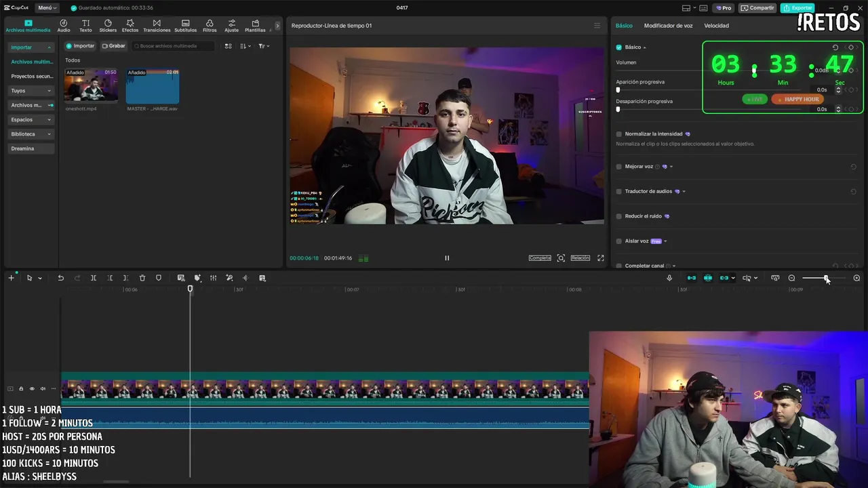The width and height of the screenshot is (868, 488).
Task: Open Dreamina in the sidebar
Action: point(31,148)
